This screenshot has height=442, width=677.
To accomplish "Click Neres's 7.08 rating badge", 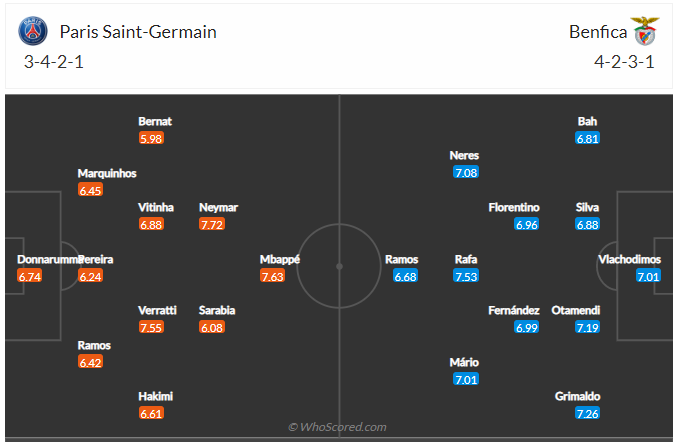I will click(x=466, y=172).
